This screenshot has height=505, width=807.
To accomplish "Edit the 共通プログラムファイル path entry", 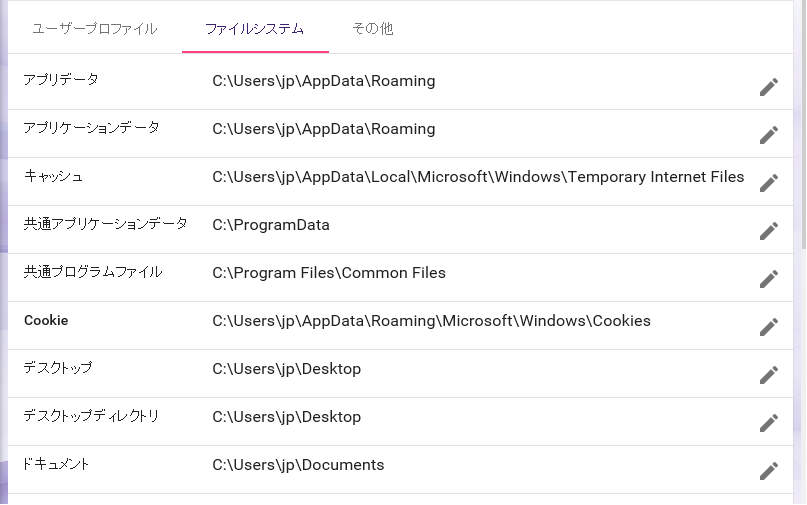I will tap(768, 279).
